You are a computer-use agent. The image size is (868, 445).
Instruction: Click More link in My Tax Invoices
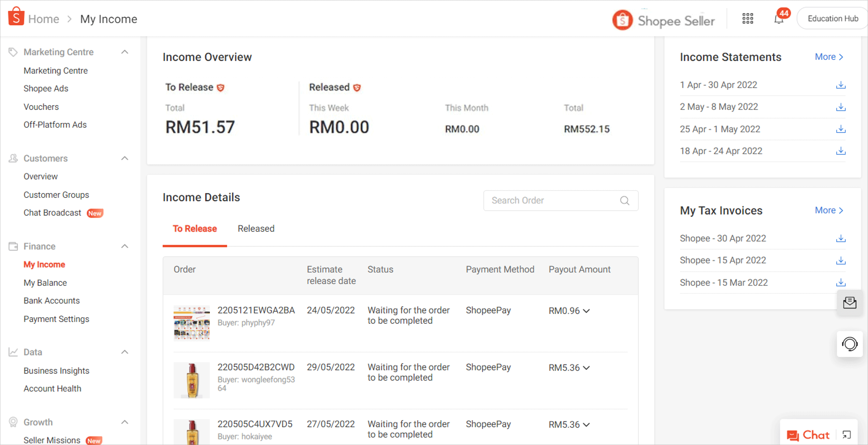tap(829, 210)
